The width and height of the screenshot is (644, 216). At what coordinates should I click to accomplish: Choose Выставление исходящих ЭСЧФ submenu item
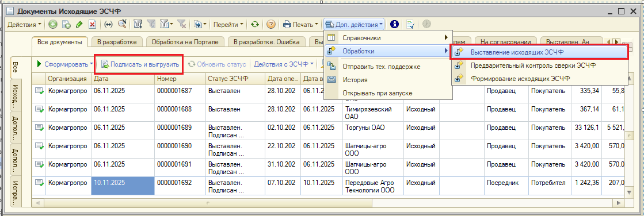point(540,52)
